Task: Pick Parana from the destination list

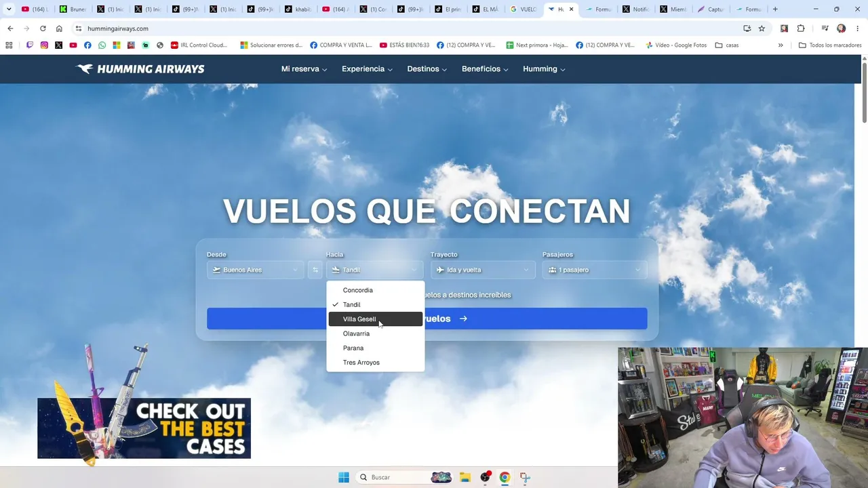Action: pos(375,348)
